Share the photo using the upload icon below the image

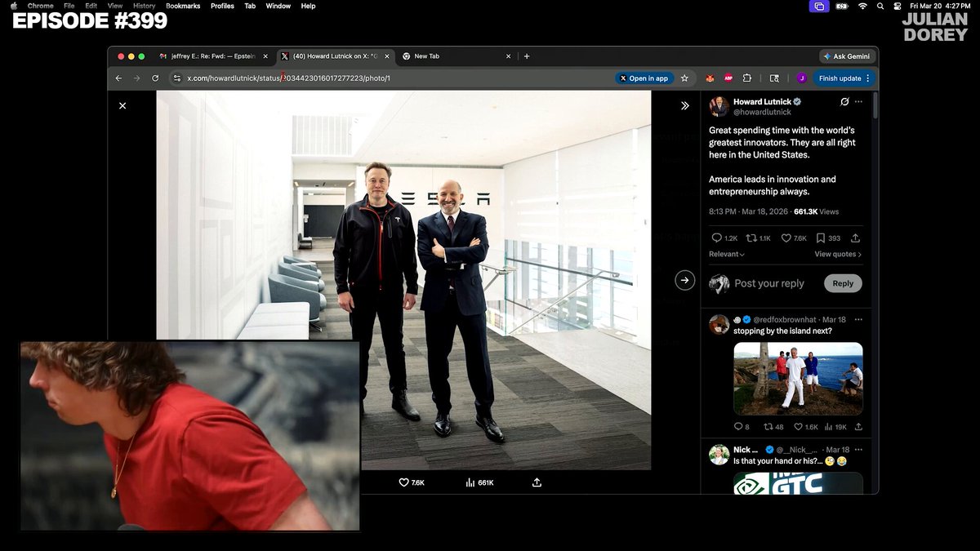[x=537, y=482]
